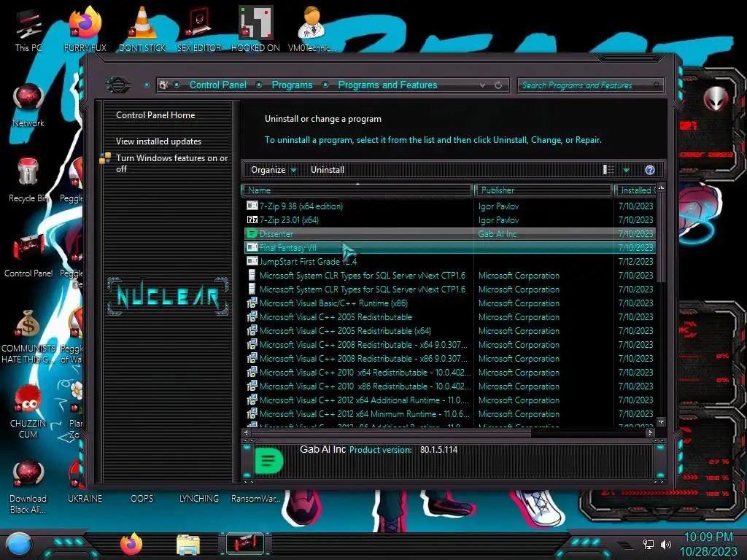Select Visual C++ 2012 x64 Minimum Runtime
This screenshot has width=747, height=560.
(x=450, y=414)
